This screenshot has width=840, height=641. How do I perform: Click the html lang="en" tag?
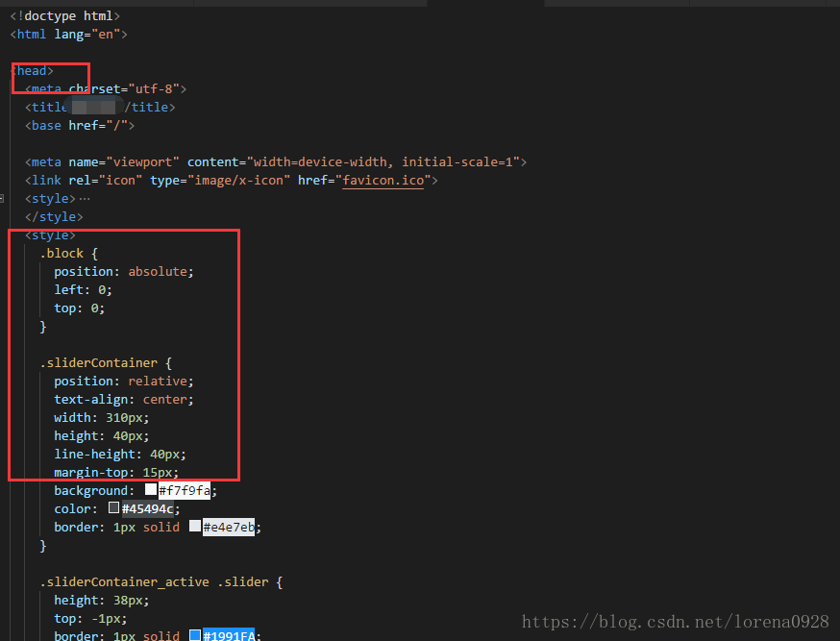[x=68, y=35]
